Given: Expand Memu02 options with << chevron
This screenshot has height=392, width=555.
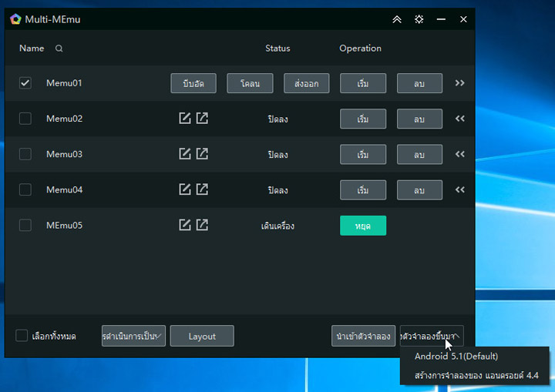Looking at the screenshot, I should pyautogui.click(x=459, y=119).
